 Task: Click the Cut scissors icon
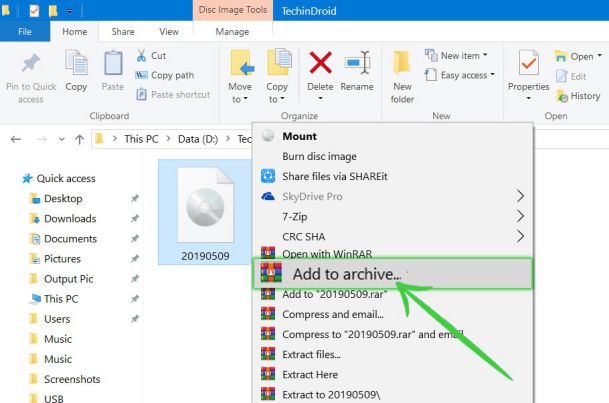(x=141, y=56)
